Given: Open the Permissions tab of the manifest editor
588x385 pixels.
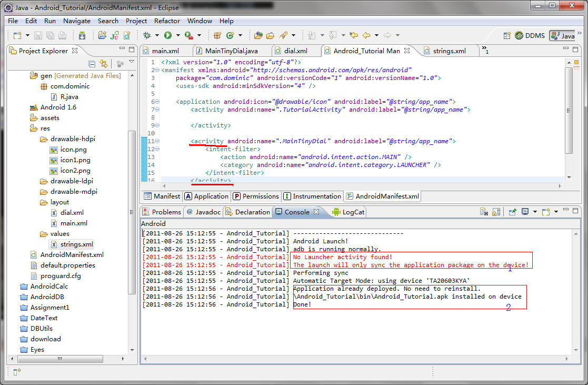Looking at the screenshot, I should pos(256,196).
